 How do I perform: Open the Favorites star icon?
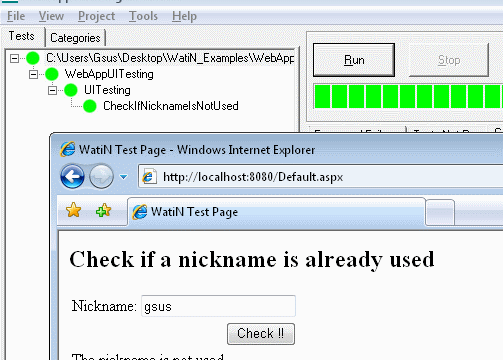pyautogui.click(x=73, y=210)
